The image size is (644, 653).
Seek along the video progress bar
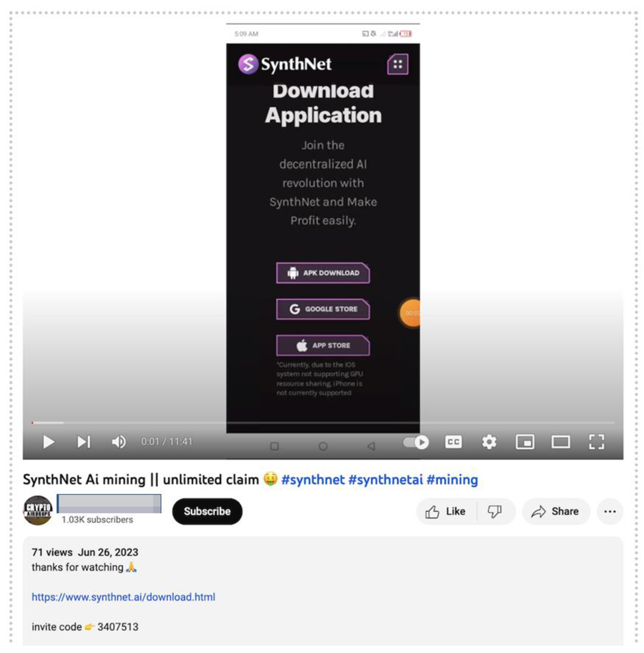323,423
